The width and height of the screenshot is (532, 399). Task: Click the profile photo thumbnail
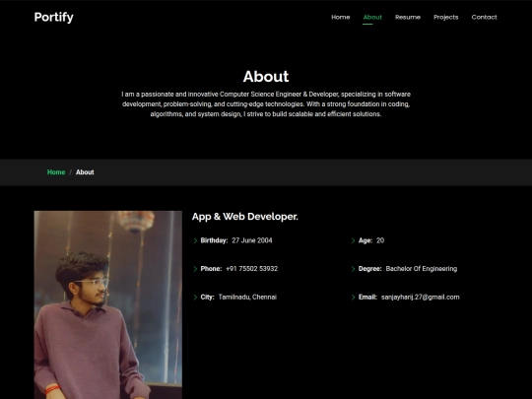point(108,304)
